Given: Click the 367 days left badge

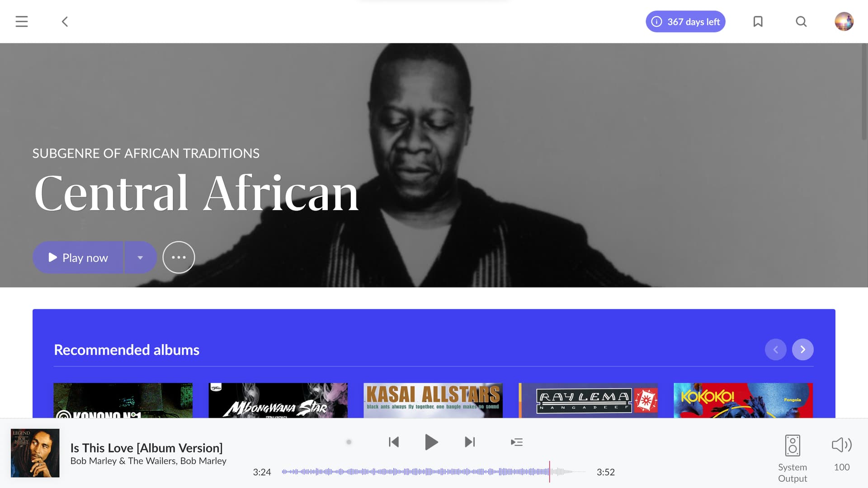Looking at the screenshot, I should point(685,22).
